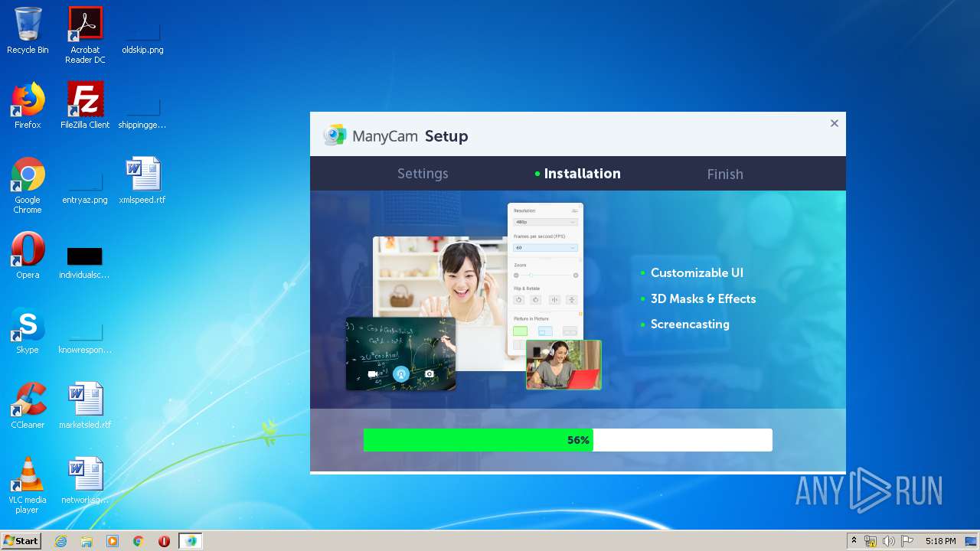Click the Settings step tab
980x551 pixels.
point(423,174)
